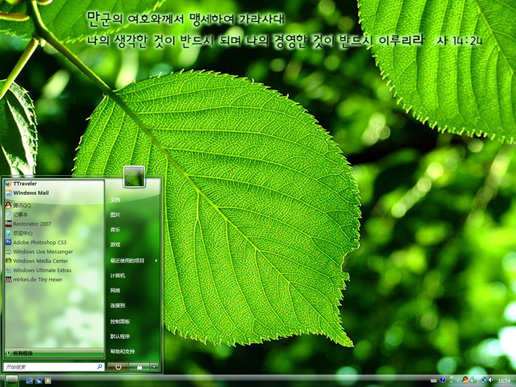Image resolution: width=516 pixels, height=387 pixels.
Task: Click the show desktop quick launch icon
Action: point(29,380)
